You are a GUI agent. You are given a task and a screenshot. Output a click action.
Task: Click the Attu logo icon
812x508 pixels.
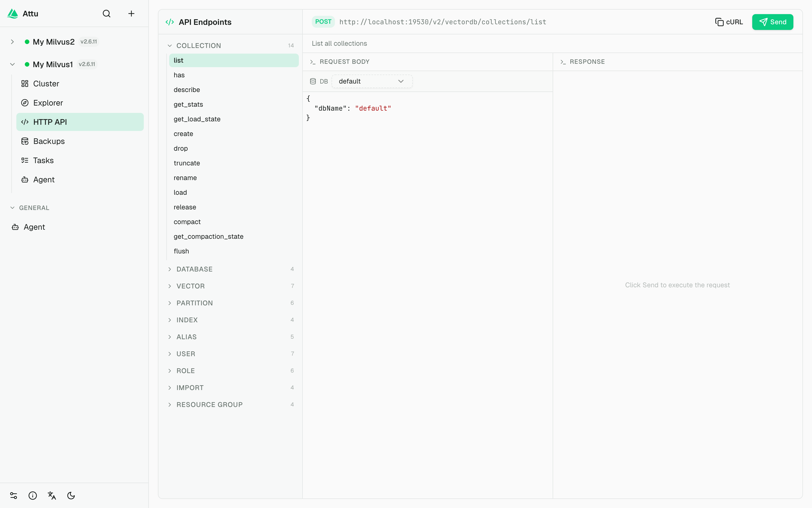coord(12,14)
